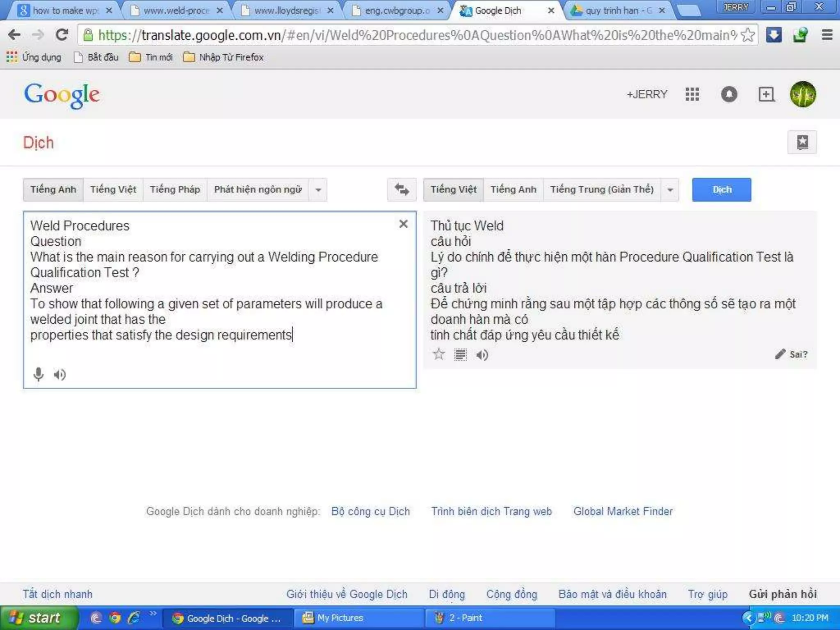Screen dimensions: 840x630
Task: Select target language Tiếng Việt
Action: point(454,189)
